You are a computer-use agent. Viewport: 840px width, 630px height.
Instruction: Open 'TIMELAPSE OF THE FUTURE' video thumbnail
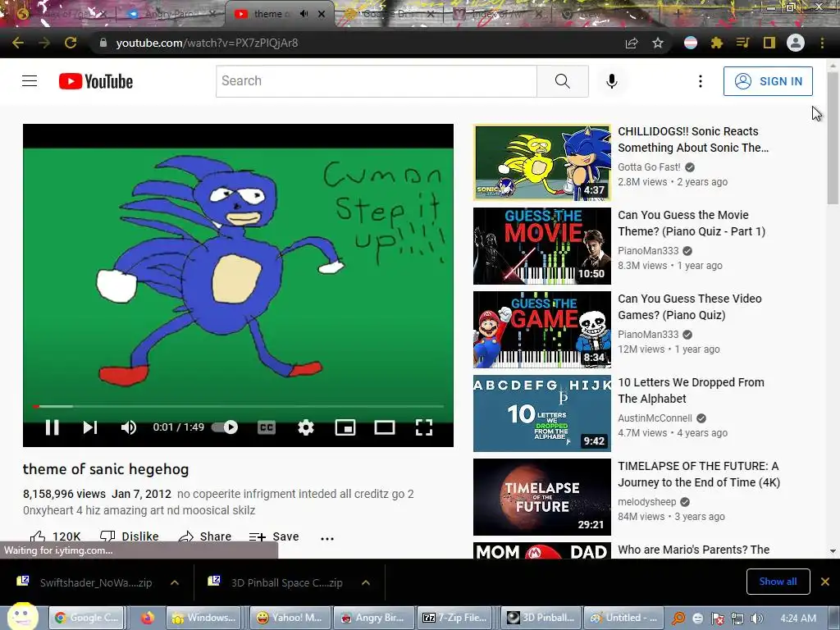click(541, 496)
